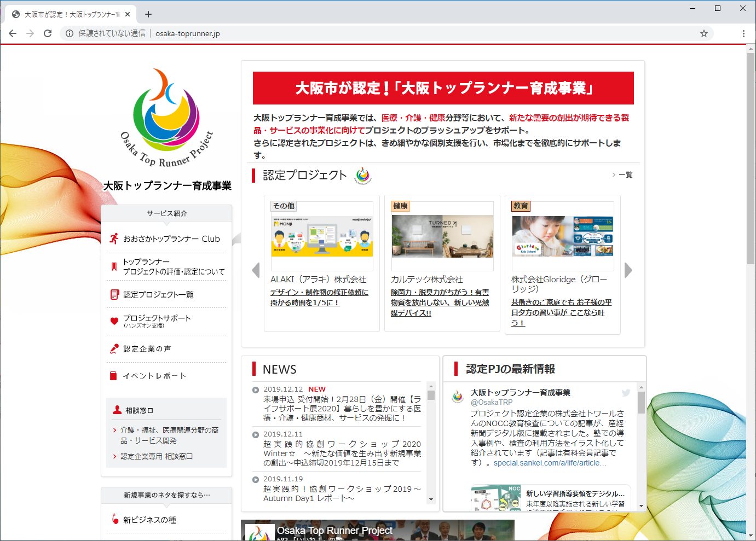Click Twitter feed scroll down arrow

point(641,506)
